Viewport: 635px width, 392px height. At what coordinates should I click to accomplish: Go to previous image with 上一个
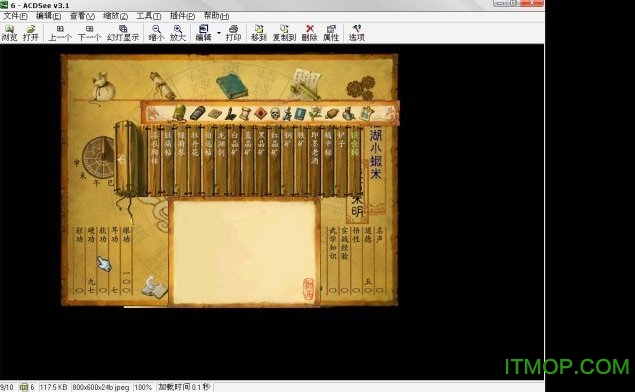pos(60,33)
